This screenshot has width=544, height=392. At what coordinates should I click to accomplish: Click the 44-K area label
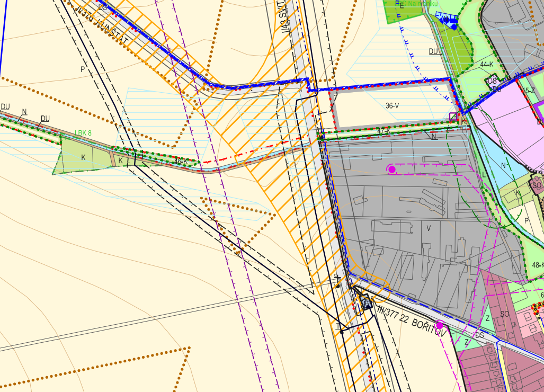(486, 64)
